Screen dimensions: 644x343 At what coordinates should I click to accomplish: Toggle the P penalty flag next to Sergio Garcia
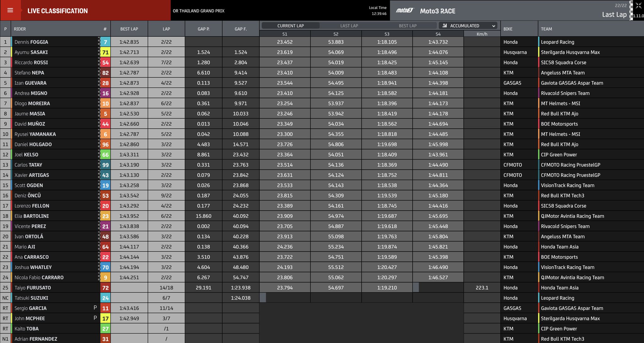[95, 308]
